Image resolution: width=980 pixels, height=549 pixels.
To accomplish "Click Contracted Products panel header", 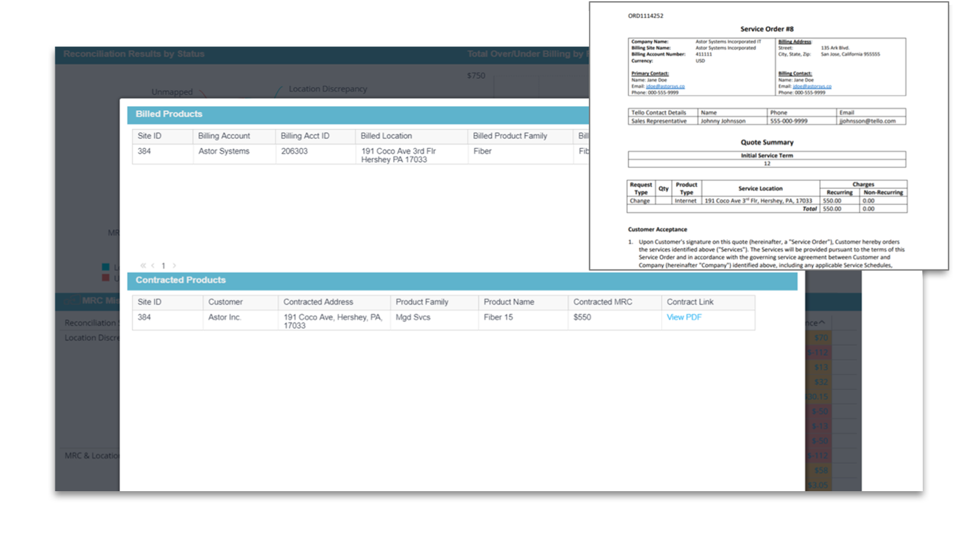I will point(462,280).
